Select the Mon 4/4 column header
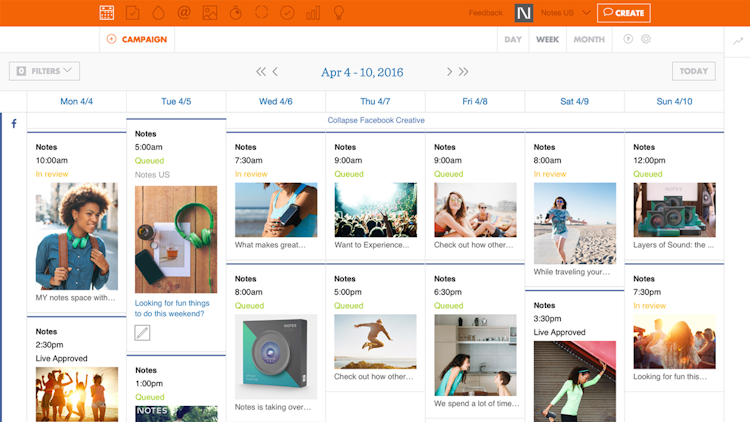 click(77, 101)
